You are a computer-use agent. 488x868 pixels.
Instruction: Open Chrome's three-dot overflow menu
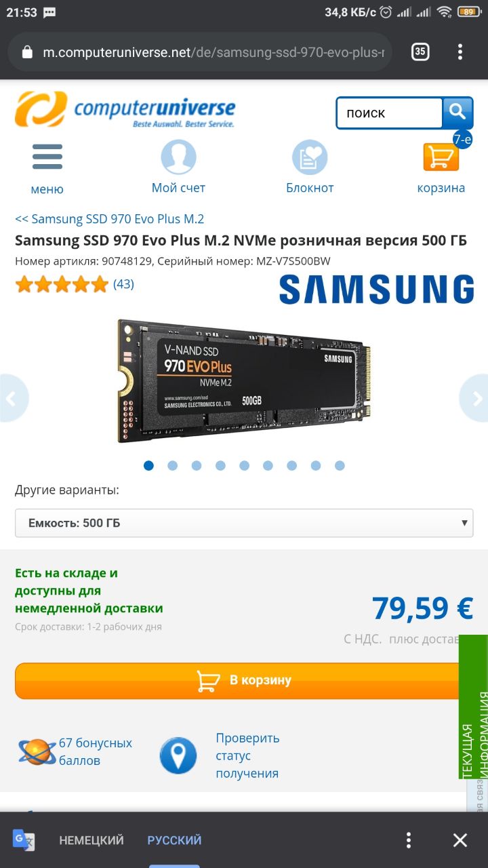pos(460,52)
